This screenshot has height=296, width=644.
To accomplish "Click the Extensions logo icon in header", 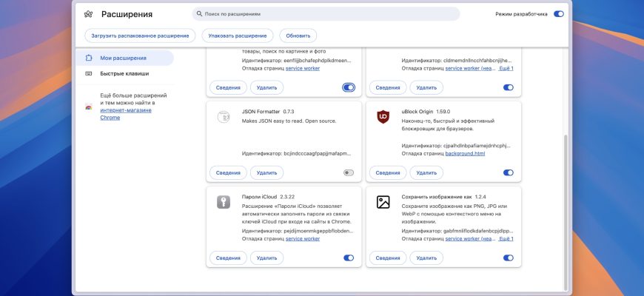I will 89,14.
